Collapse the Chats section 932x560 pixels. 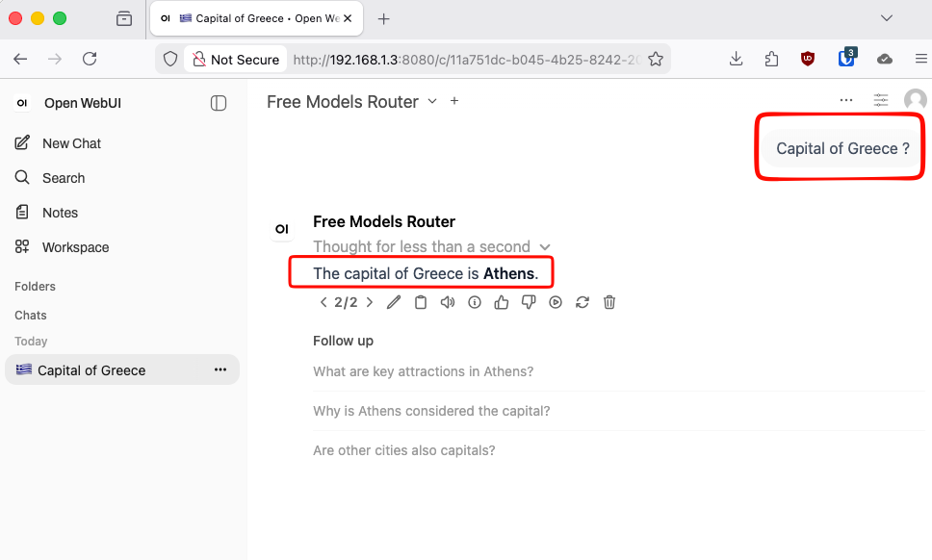(x=30, y=316)
